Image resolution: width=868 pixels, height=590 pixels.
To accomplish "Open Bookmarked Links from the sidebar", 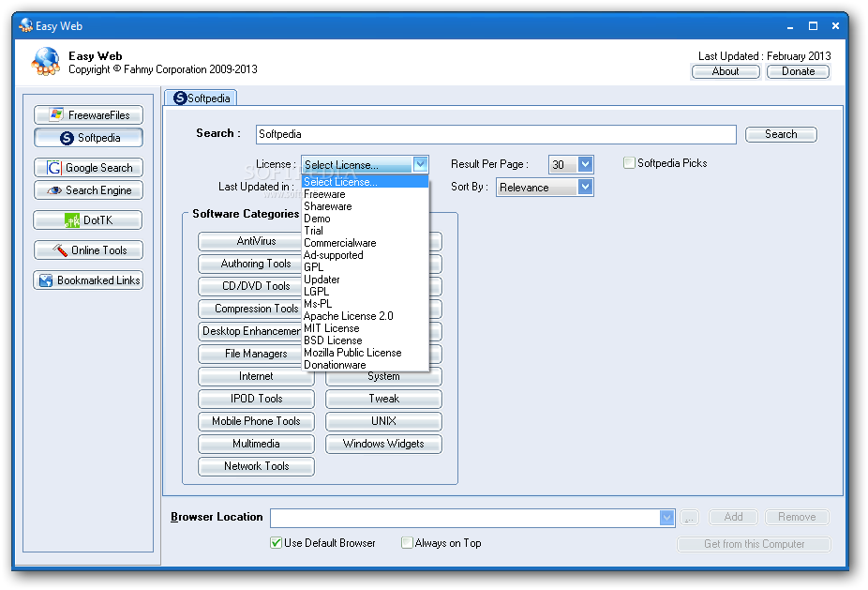I will (x=88, y=280).
